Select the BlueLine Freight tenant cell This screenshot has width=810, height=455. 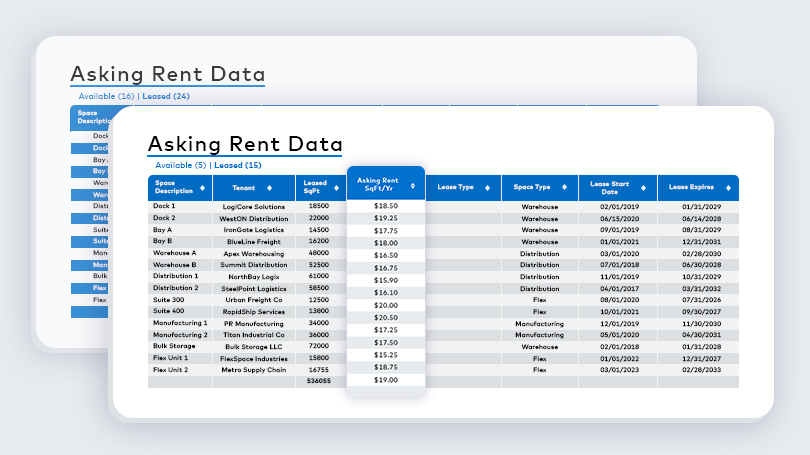[x=254, y=242]
